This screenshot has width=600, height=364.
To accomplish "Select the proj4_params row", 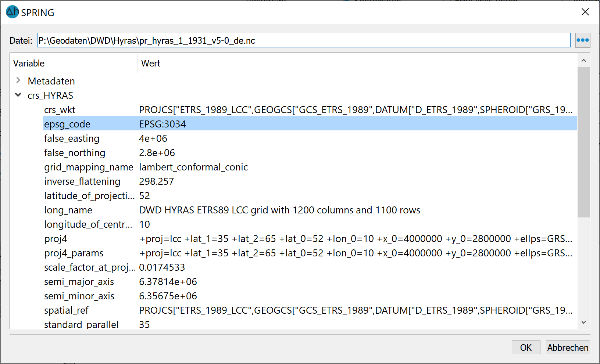I will pyautogui.click(x=74, y=253).
